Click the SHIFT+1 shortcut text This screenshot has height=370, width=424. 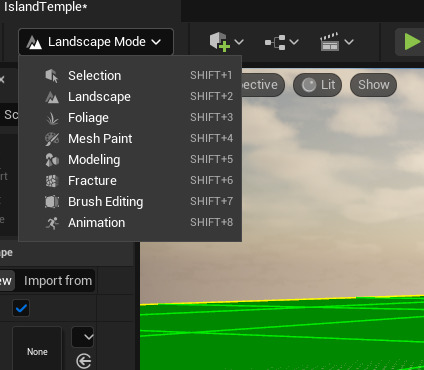211,75
